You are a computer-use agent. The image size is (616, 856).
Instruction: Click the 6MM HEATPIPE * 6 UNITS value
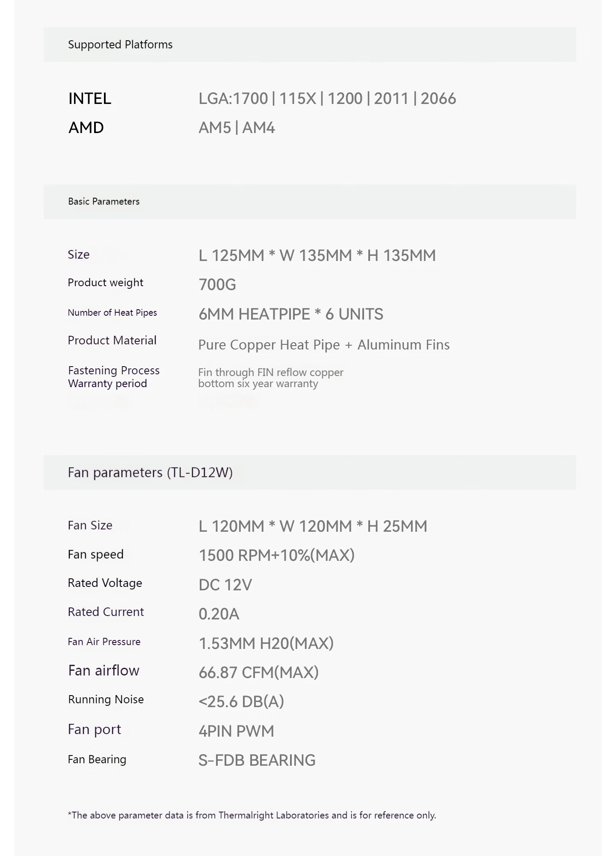[x=291, y=314]
